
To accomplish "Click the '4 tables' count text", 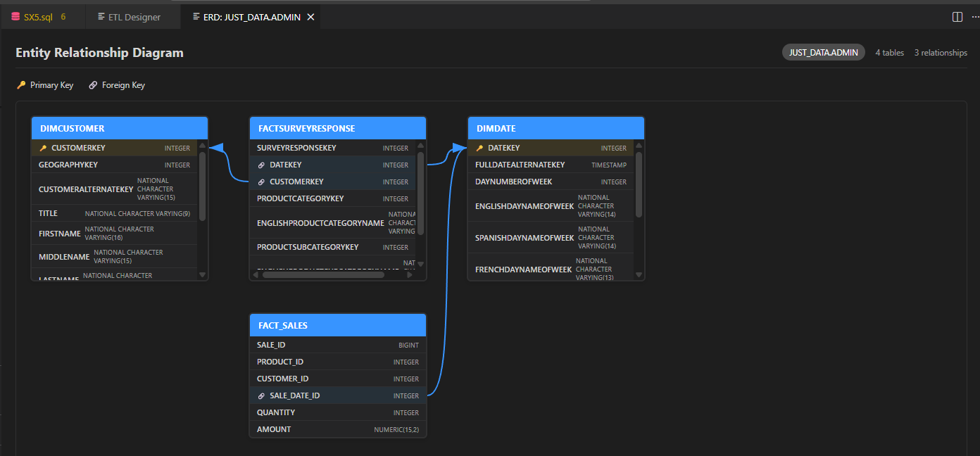I will coord(889,53).
